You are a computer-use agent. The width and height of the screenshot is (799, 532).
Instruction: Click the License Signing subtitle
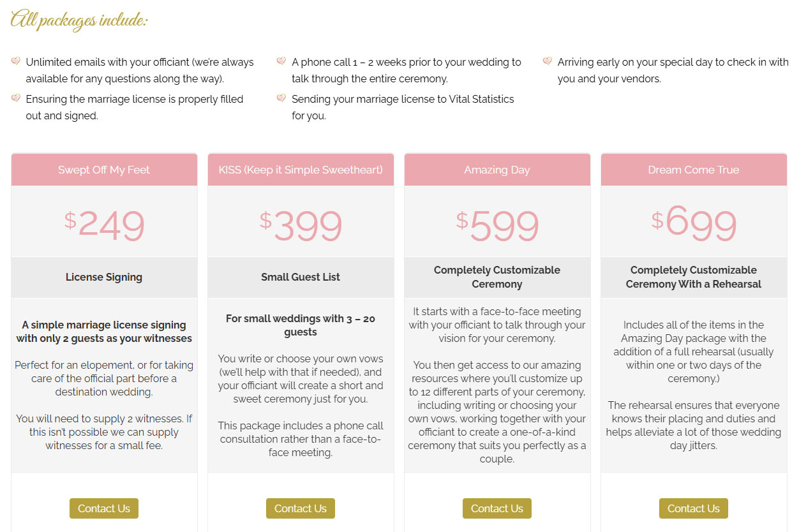click(104, 277)
